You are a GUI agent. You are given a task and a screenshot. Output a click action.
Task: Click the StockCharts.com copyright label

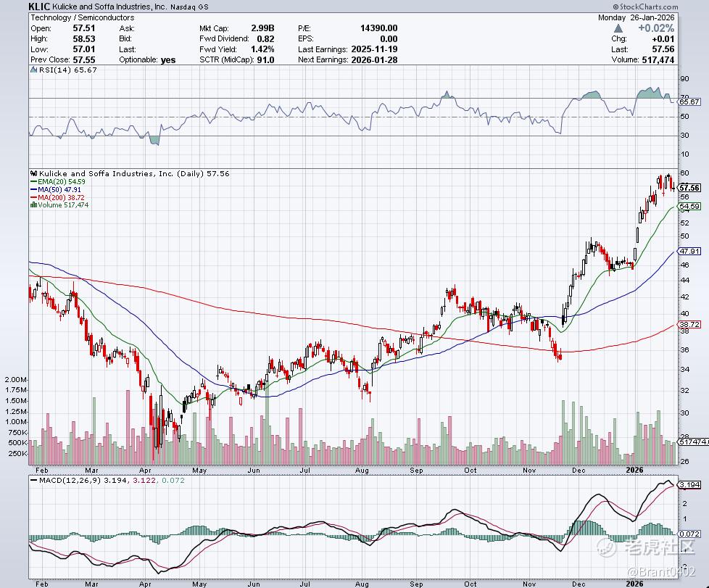point(646,7)
